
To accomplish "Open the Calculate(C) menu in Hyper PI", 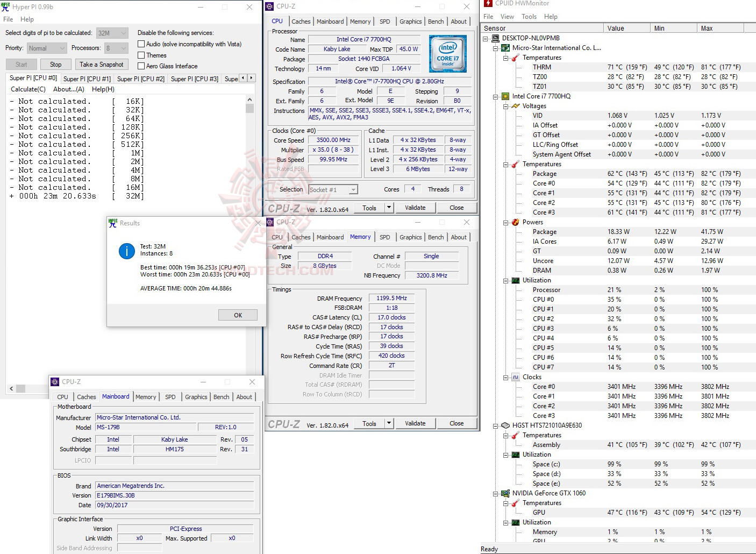I will [x=27, y=89].
